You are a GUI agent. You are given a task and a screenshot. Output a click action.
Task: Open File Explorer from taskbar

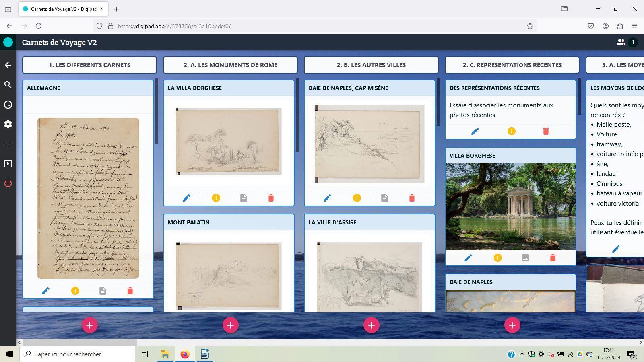tap(165, 354)
